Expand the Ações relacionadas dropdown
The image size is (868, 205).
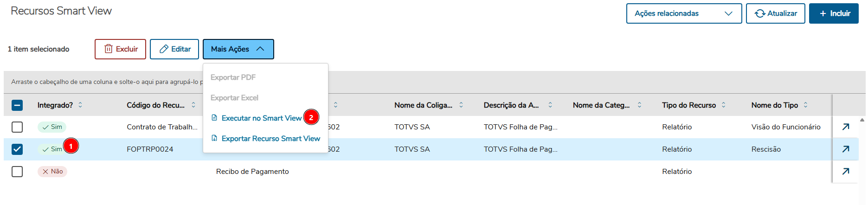coord(684,13)
